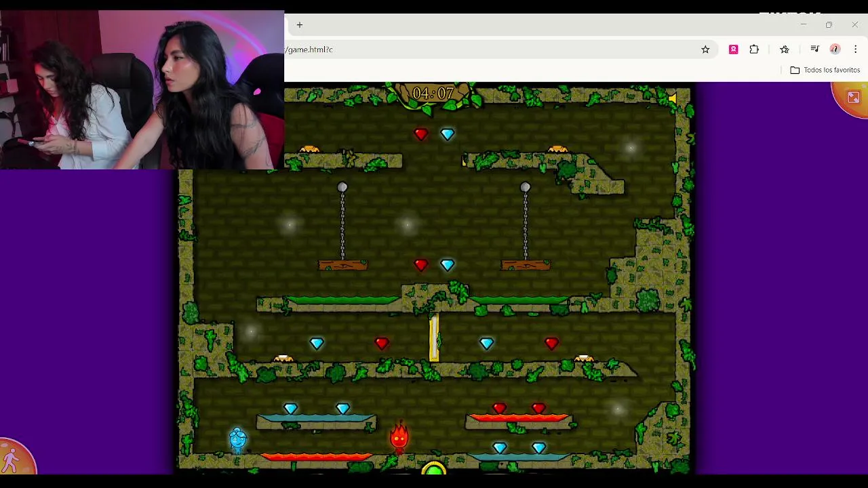Viewport: 868px width, 488px height.
Task: Restore down the browser window
Action: point(829,25)
